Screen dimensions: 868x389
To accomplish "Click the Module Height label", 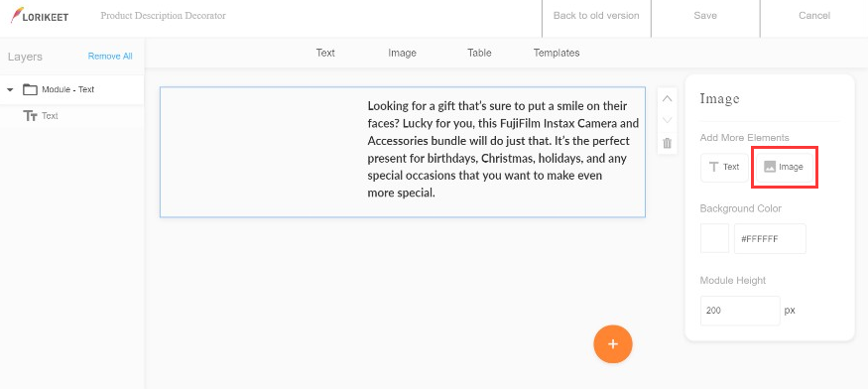I will [733, 281].
